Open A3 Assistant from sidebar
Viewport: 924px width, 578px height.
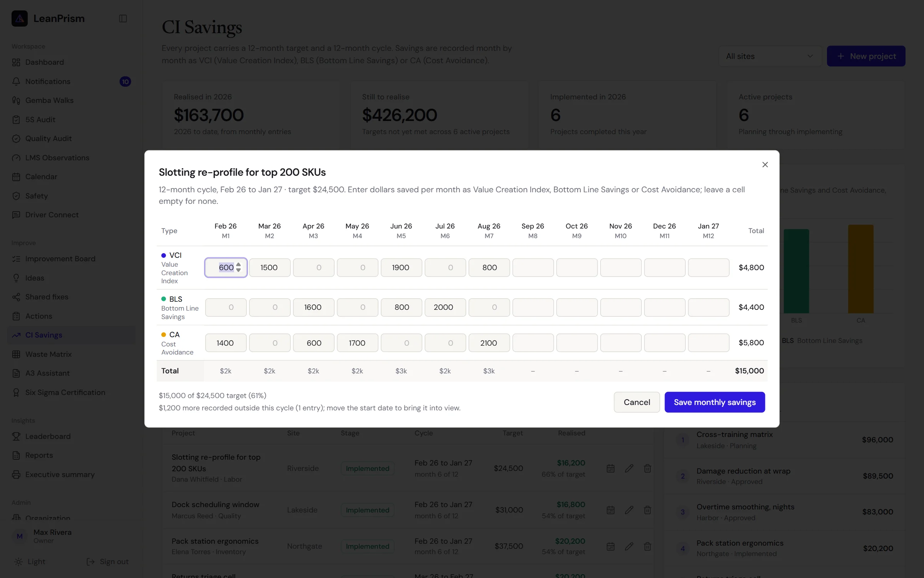[71, 373]
